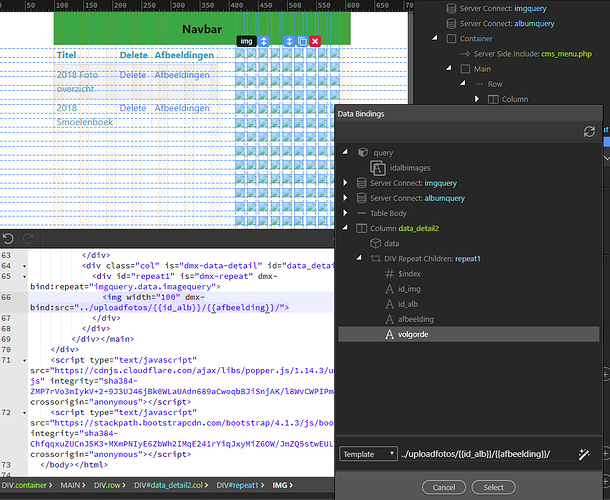Click the Cancel button

pyautogui.click(x=443, y=487)
